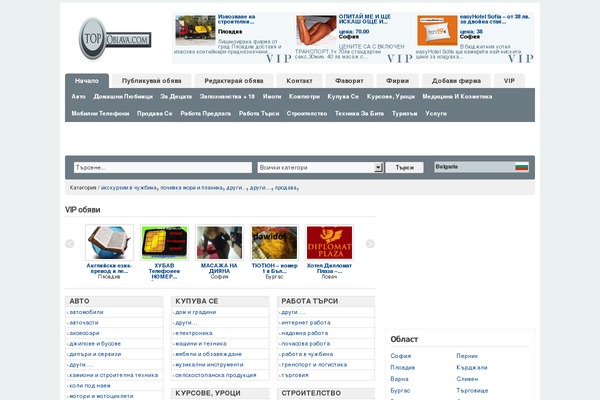The width and height of the screenshot is (600, 400).
Task: Click breadcrumb link екскурзии в чужбина
Action: tap(129, 188)
